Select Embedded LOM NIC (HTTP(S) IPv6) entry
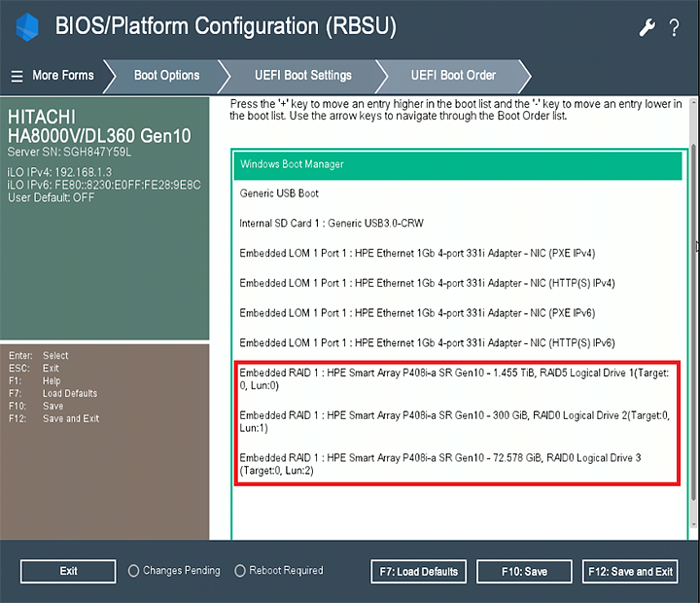Image resolution: width=700 pixels, height=603 pixels. tap(458, 343)
